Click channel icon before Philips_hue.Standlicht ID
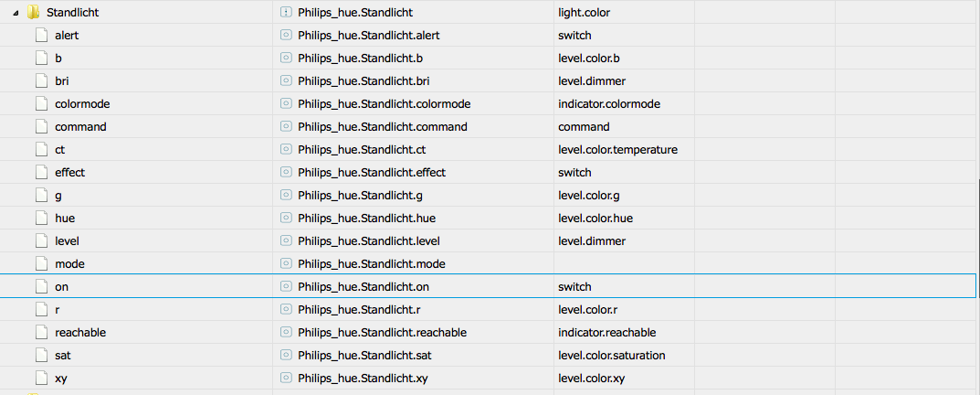Viewport: 980px width, 395px height. 286,12
